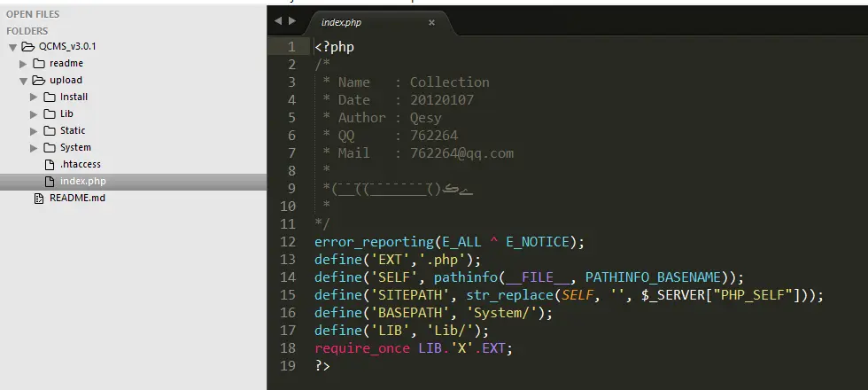
Task: Select the Lib folder label
Action: (x=66, y=113)
